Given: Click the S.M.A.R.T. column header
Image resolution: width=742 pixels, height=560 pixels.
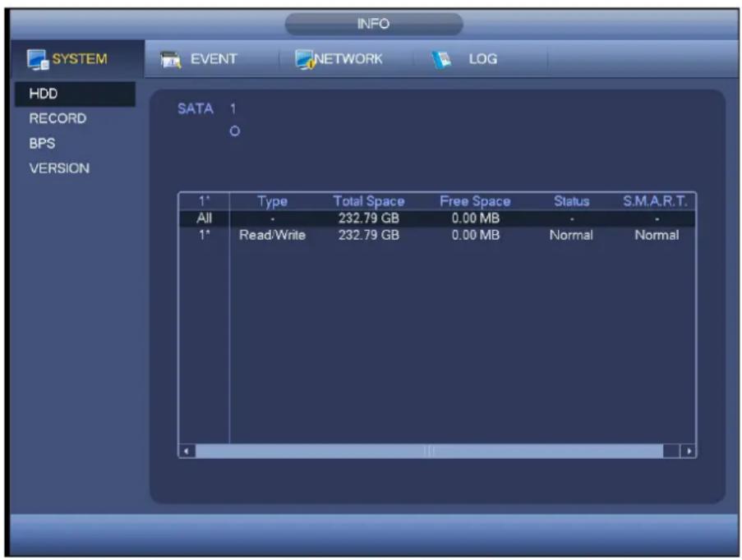Looking at the screenshot, I should pyautogui.click(x=655, y=201).
